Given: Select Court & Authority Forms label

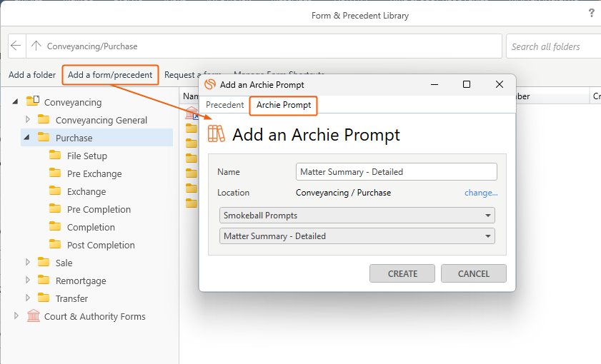Looking at the screenshot, I should pos(94,317).
